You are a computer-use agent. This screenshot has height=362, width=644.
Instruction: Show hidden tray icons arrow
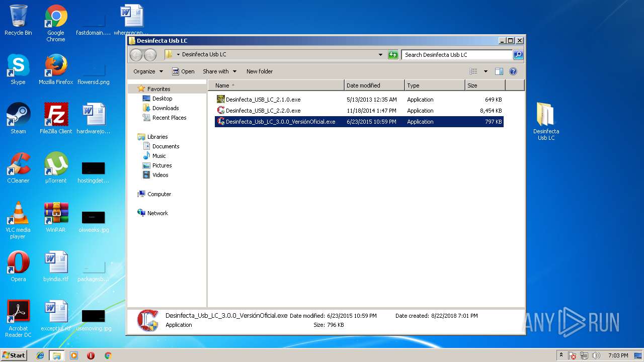pos(561,355)
